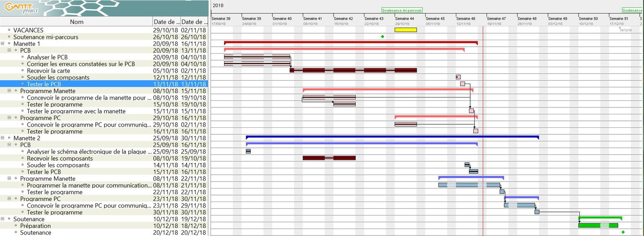The image size is (644, 236).
Task: Click the first Date de column header
Action: (166, 22)
